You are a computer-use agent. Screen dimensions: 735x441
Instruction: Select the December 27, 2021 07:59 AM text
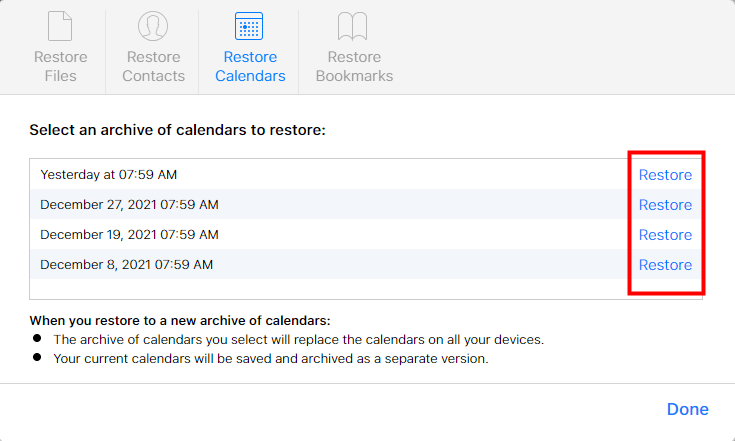[x=129, y=205]
